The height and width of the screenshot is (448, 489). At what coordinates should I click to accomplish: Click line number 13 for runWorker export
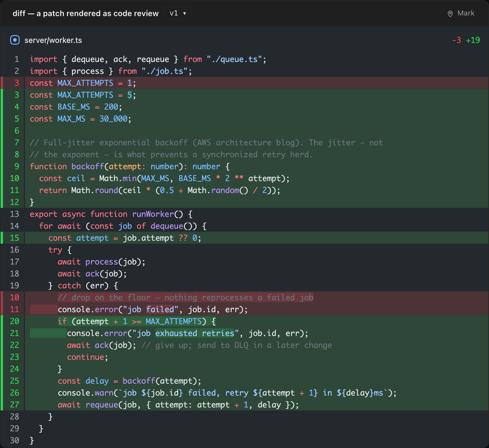[x=14, y=214]
